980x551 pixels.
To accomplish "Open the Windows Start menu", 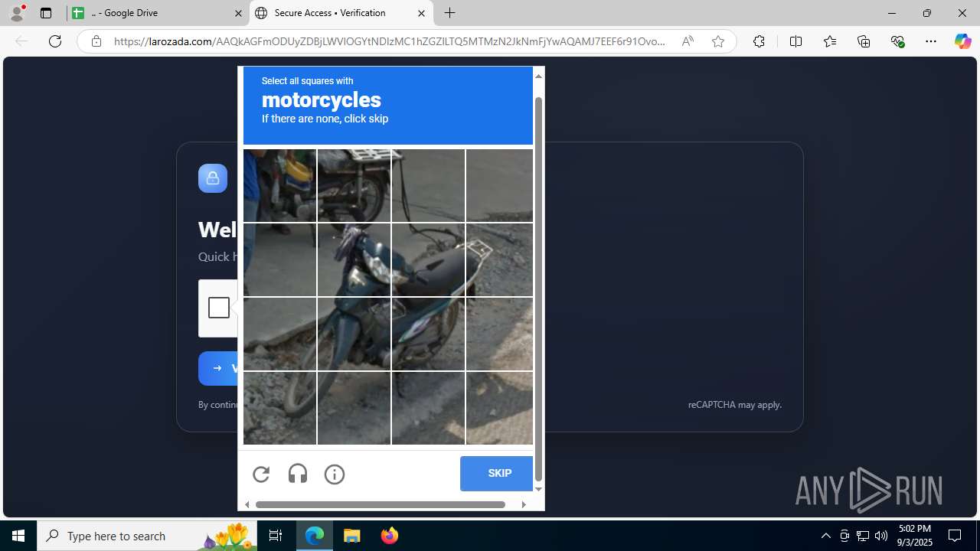I will coord(18,536).
